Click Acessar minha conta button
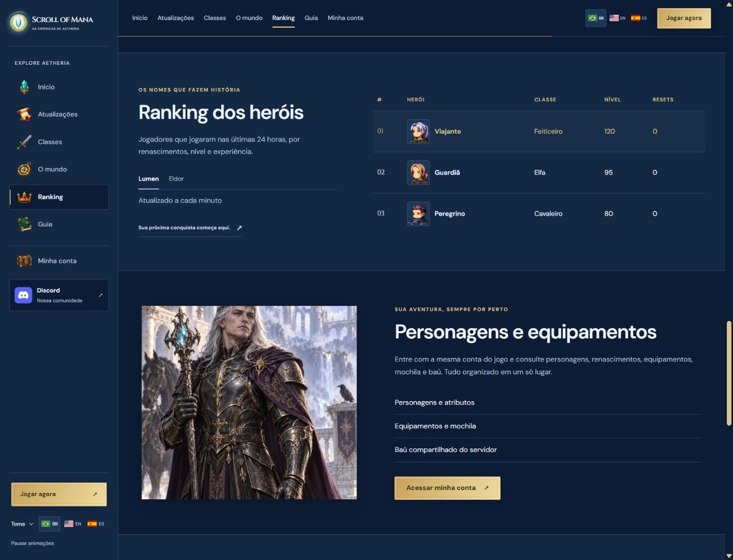The image size is (733, 560). (448, 488)
